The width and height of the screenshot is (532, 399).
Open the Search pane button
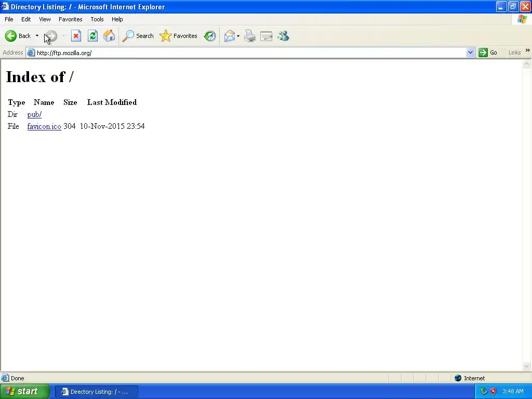(138, 36)
